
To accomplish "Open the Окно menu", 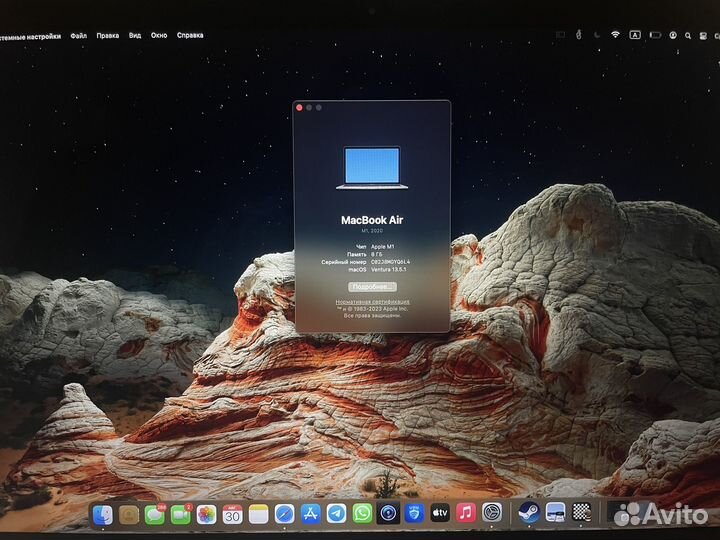I will click(159, 35).
